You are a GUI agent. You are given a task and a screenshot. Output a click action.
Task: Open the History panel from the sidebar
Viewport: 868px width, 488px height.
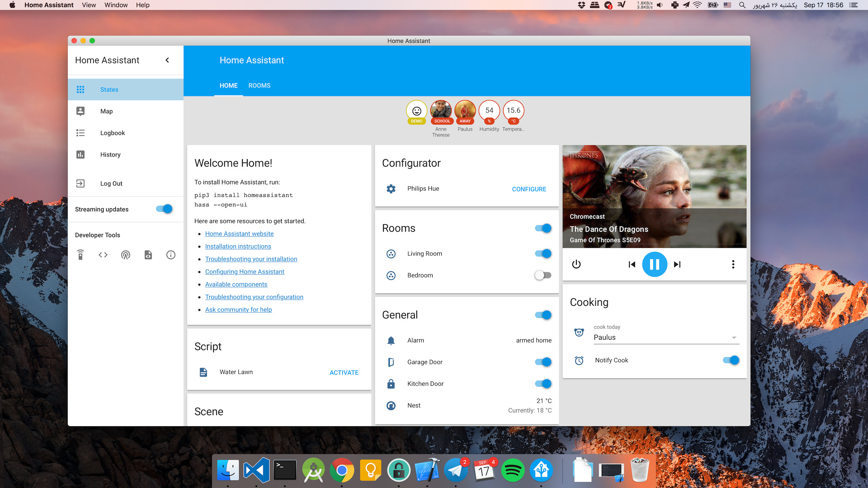(110, 155)
